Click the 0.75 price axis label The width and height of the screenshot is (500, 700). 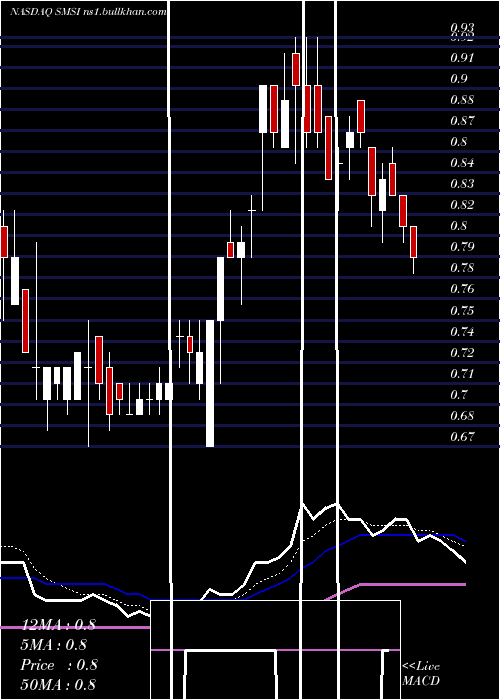(462, 310)
